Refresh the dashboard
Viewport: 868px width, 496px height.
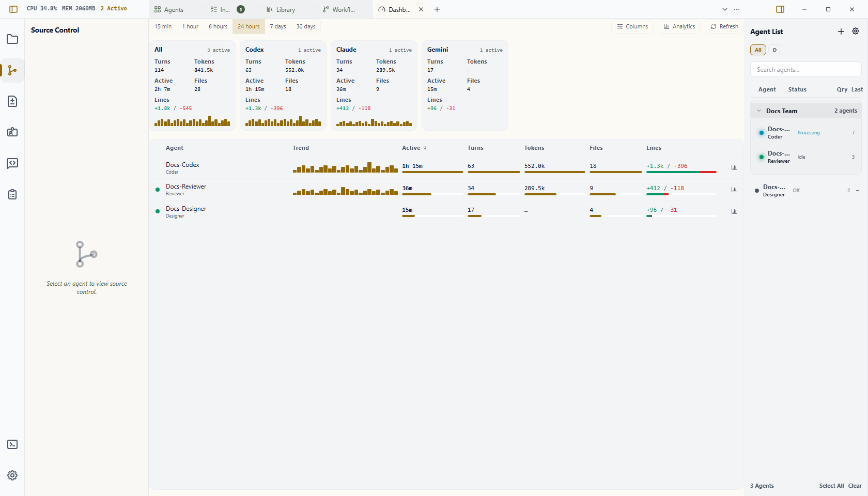(724, 26)
